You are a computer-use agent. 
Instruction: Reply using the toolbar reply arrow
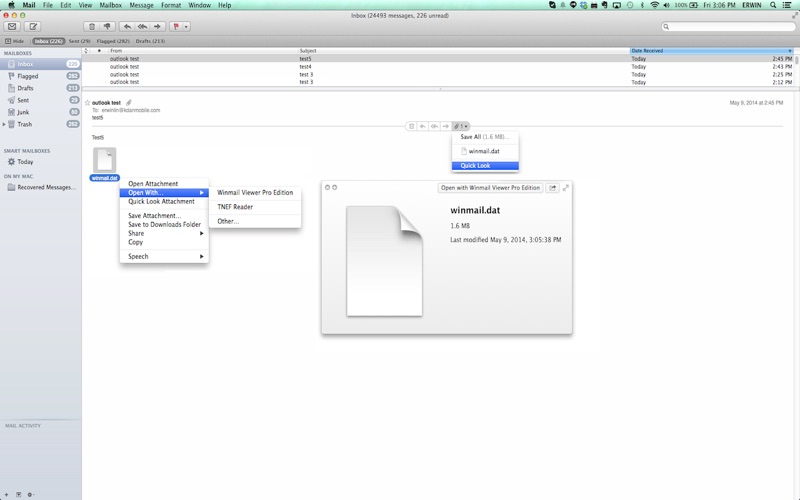coord(128,27)
